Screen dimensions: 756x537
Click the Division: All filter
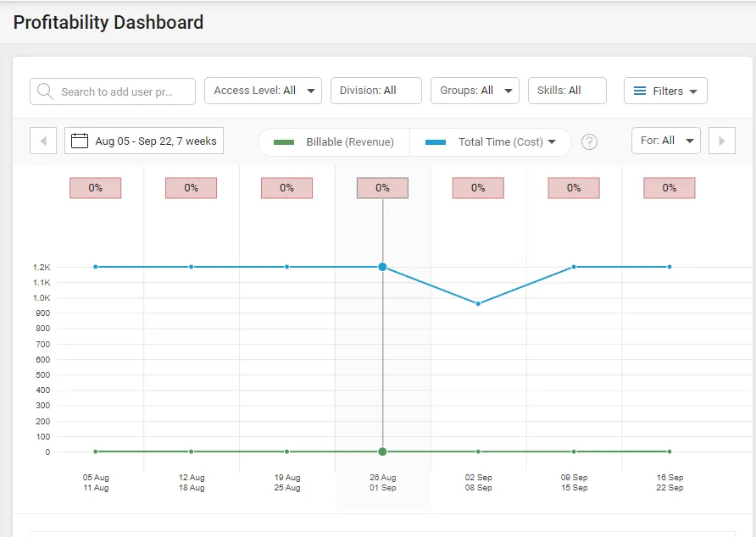(375, 90)
